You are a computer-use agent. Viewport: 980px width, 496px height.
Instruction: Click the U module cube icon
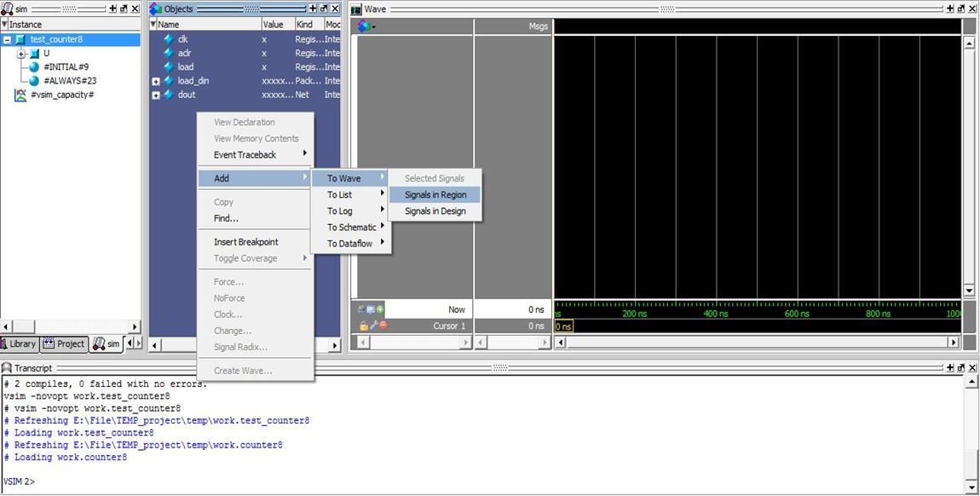coord(34,54)
